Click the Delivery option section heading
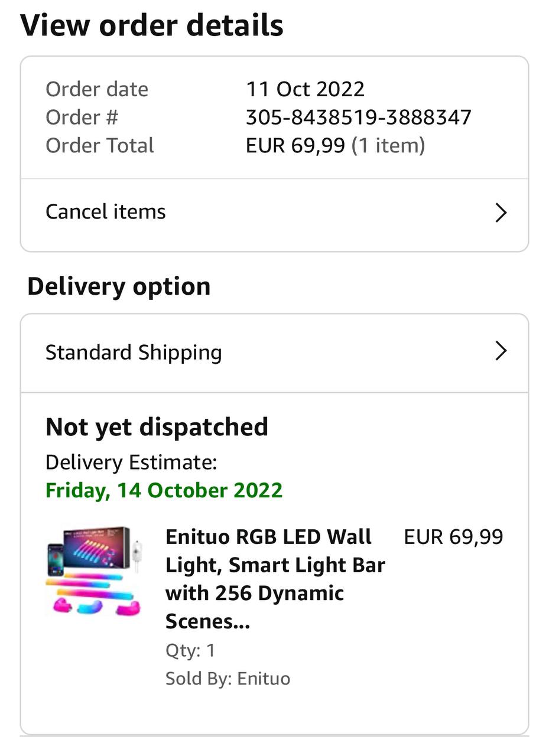 (119, 286)
